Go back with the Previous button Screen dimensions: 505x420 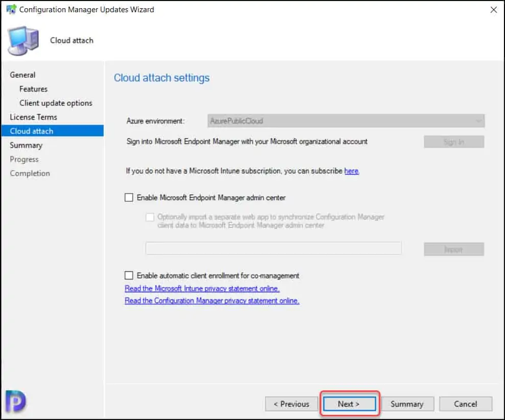click(x=292, y=404)
